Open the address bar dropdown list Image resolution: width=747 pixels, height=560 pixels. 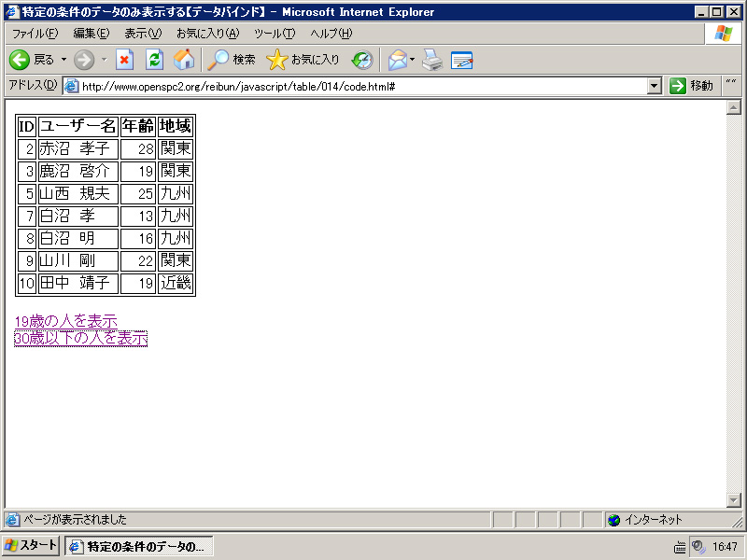click(654, 86)
